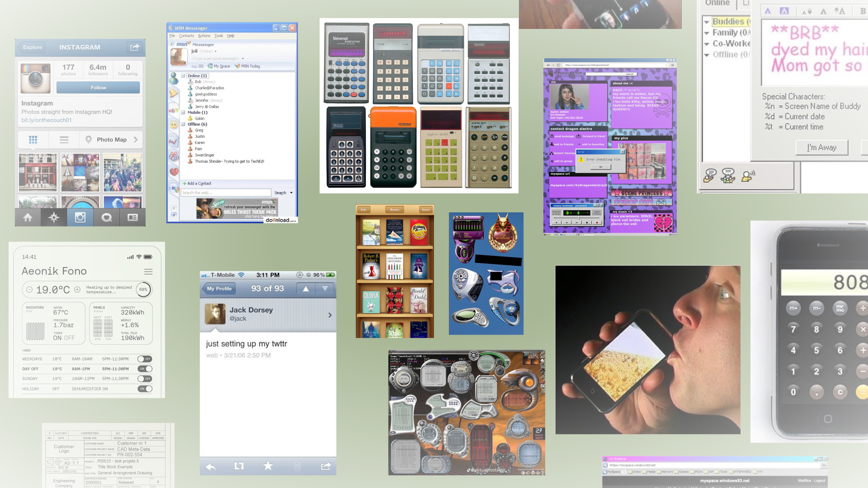Tap retweet icon in tweet toolbar
The height and width of the screenshot is (488, 868).
pos(239,466)
